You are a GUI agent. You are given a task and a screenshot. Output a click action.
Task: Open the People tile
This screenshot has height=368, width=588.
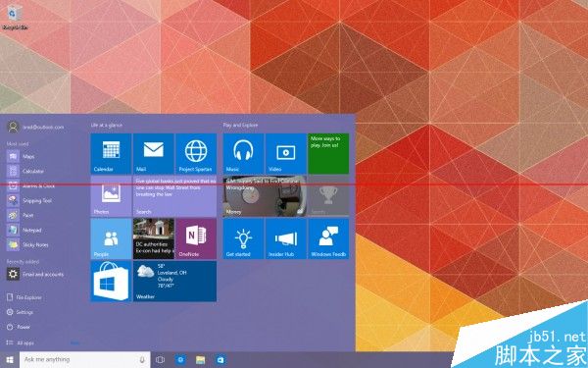pos(111,238)
